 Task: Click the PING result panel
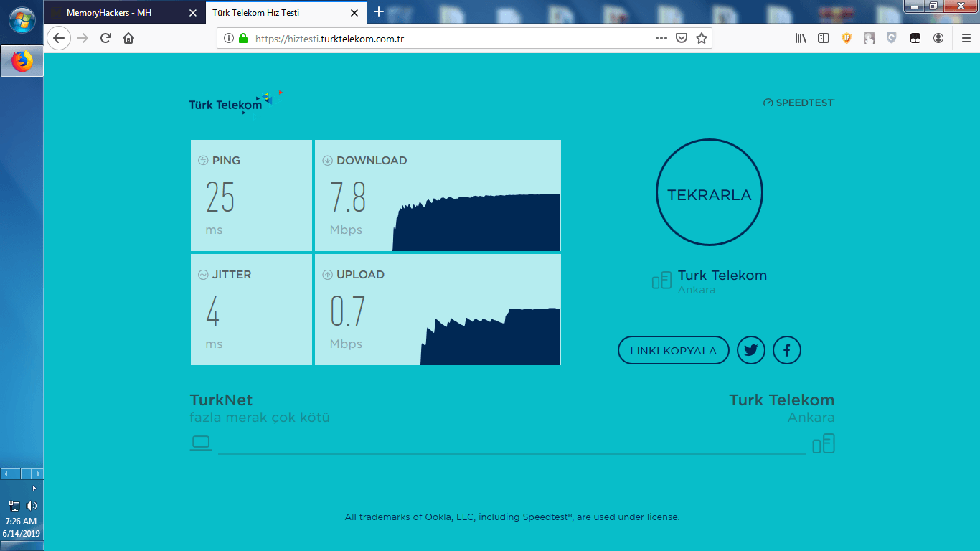pyautogui.click(x=252, y=195)
